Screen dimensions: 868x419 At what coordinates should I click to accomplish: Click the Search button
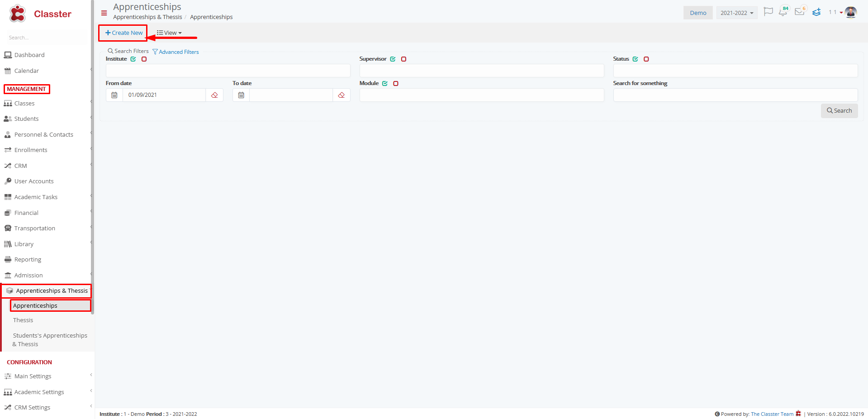(839, 110)
